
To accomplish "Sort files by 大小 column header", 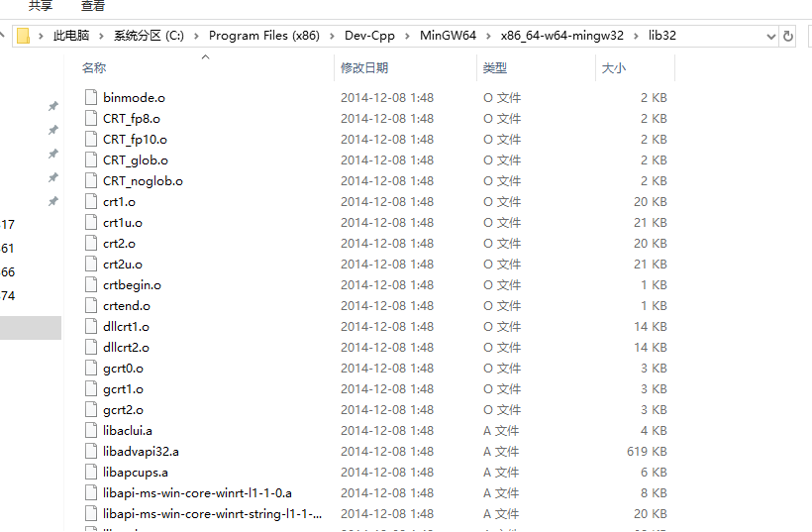I will [614, 68].
